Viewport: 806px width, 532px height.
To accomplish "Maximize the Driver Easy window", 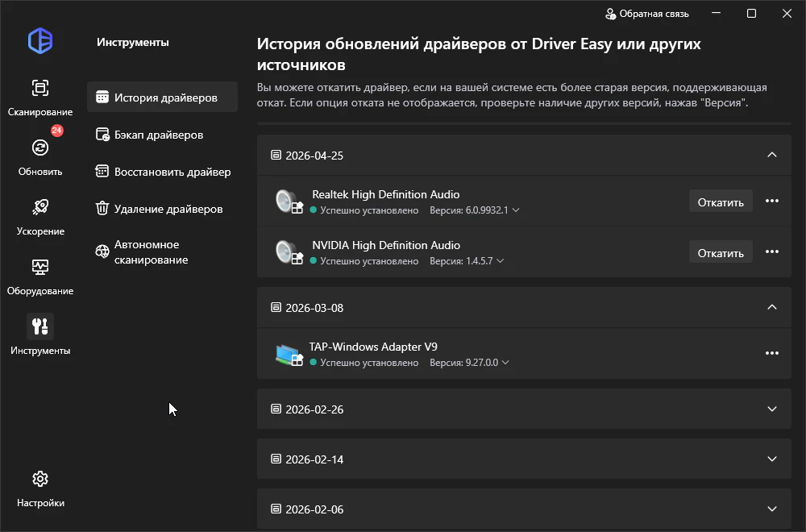I will click(751, 14).
